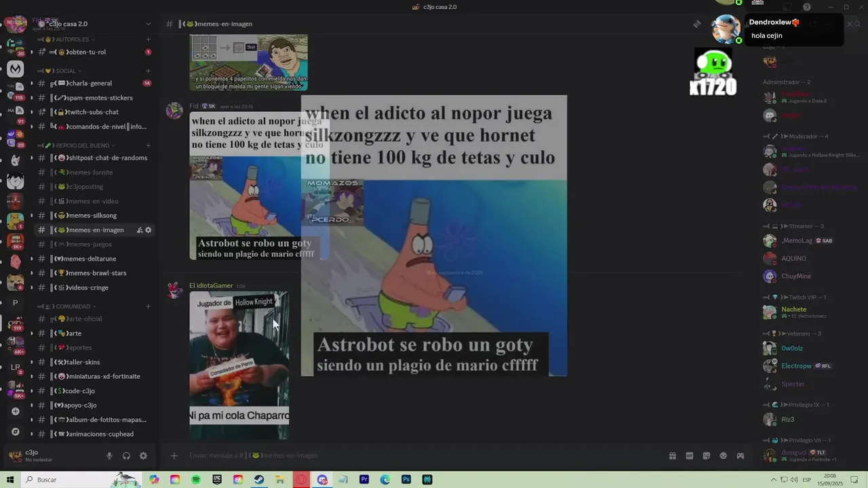Mute the microphone in user panel
Image resolution: width=868 pixels, height=488 pixels.
pyautogui.click(x=109, y=456)
